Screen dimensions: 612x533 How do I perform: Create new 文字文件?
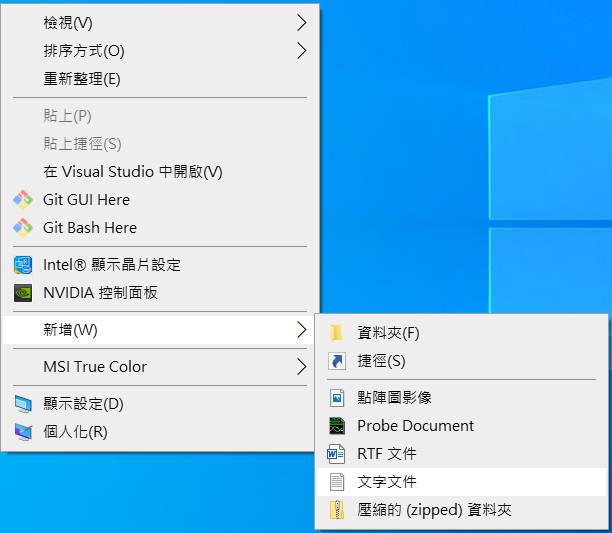[x=461, y=482]
